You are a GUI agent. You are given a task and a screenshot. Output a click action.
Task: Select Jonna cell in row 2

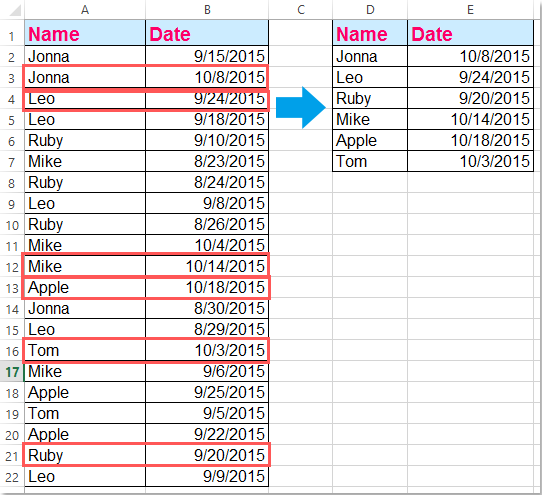(85, 56)
